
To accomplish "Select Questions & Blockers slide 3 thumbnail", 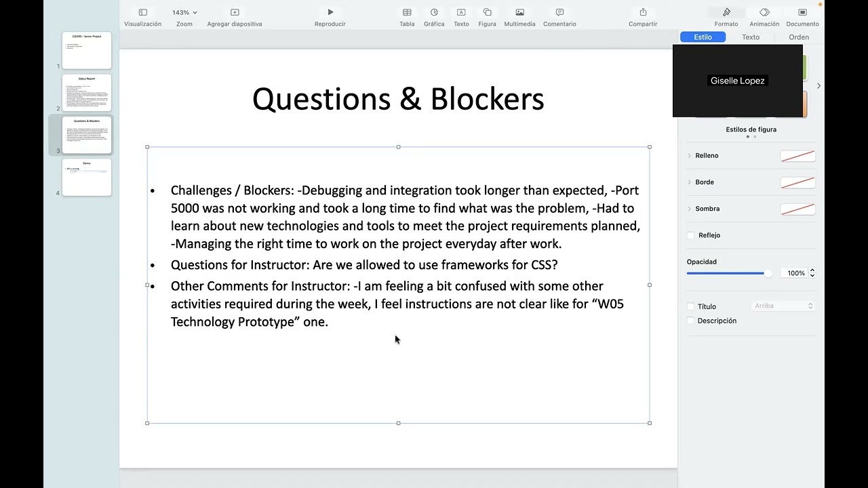I will (x=87, y=135).
